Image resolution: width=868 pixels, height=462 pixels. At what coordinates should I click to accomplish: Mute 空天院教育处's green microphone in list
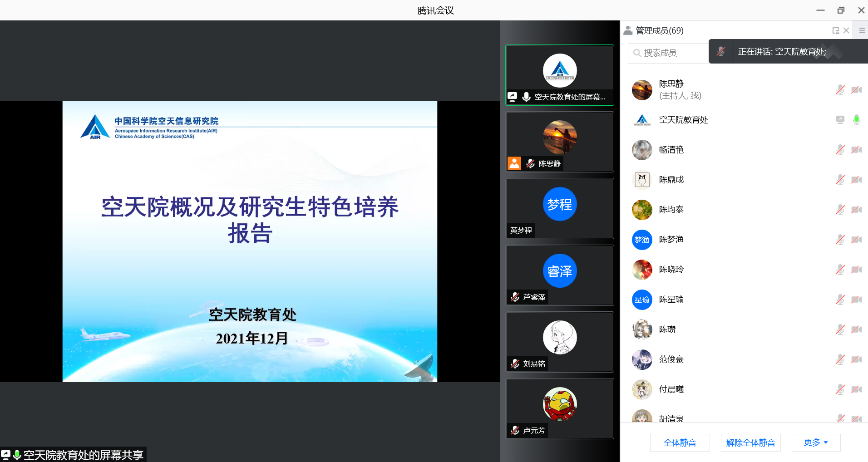[856, 120]
